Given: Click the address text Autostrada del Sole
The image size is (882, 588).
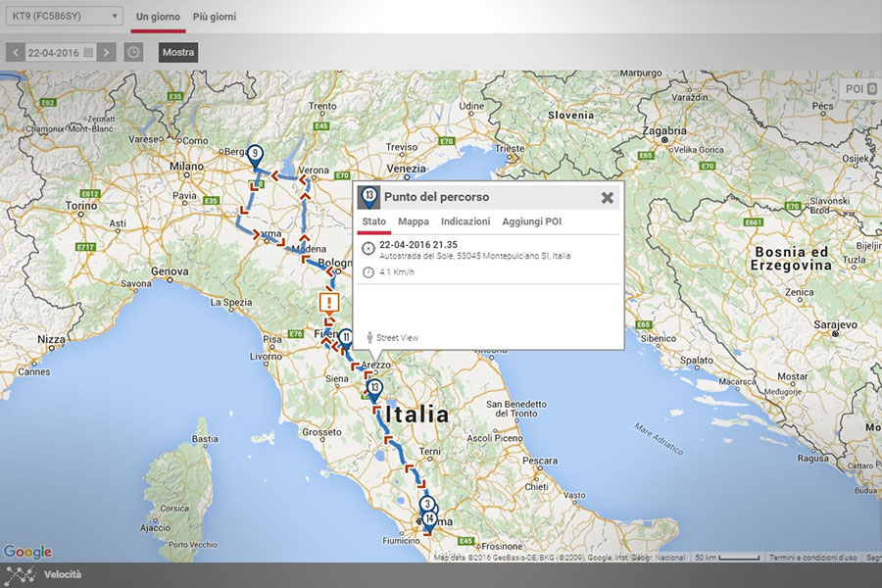Looking at the screenshot, I should coord(474,256).
